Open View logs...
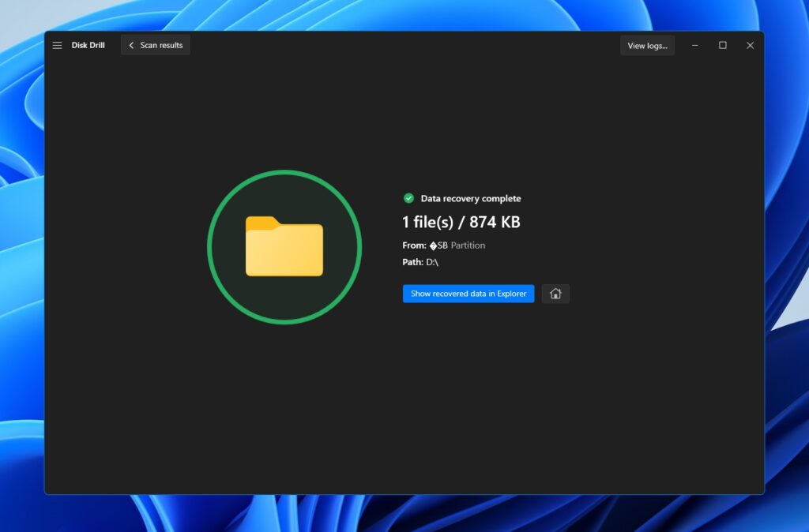The height and width of the screenshot is (532, 809). (x=647, y=45)
